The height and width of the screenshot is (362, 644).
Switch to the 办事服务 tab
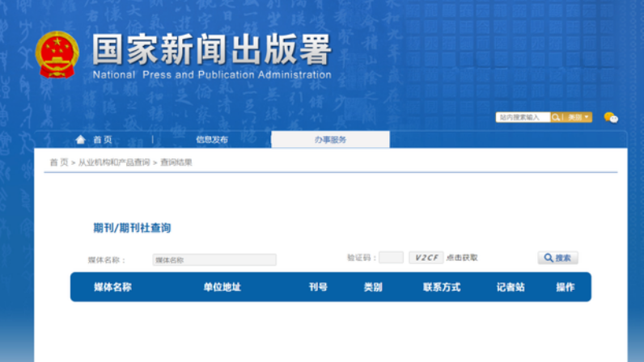pyautogui.click(x=330, y=140)
